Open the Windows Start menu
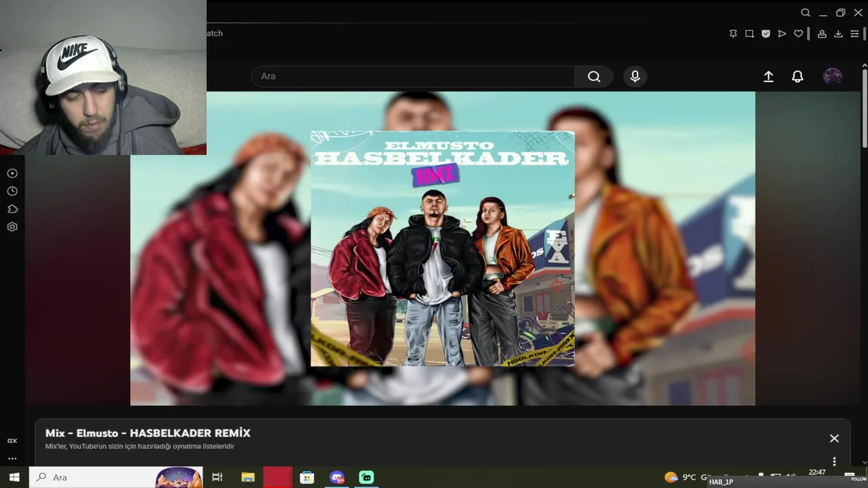The height and width of the screenshot is (488, 868). click(x=14, y=477)
